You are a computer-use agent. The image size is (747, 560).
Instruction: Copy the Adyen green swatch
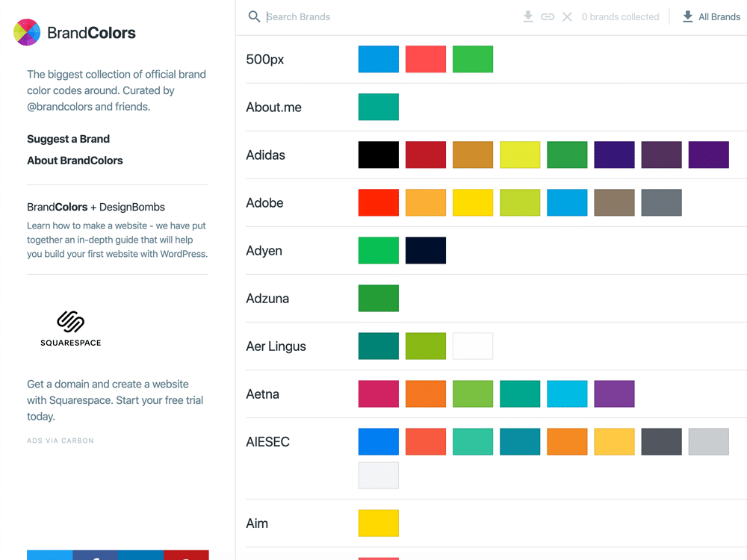pyautogui.click(x=379, y=250)
